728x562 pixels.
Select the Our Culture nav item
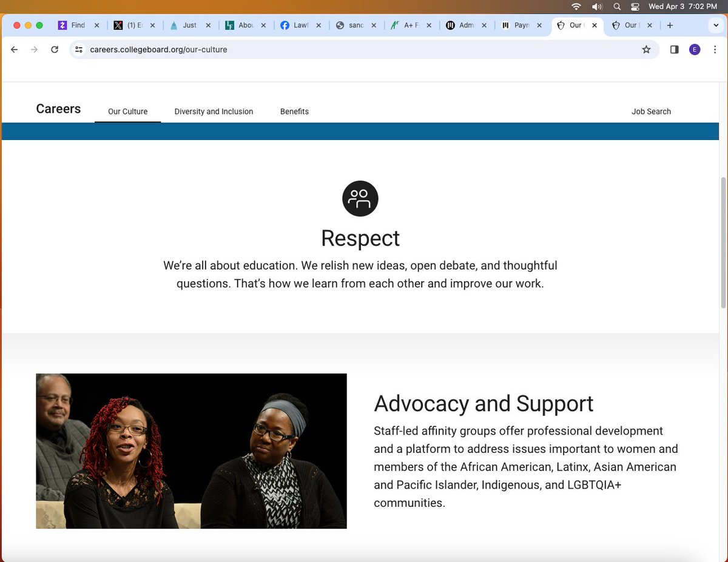pos(127,112)
